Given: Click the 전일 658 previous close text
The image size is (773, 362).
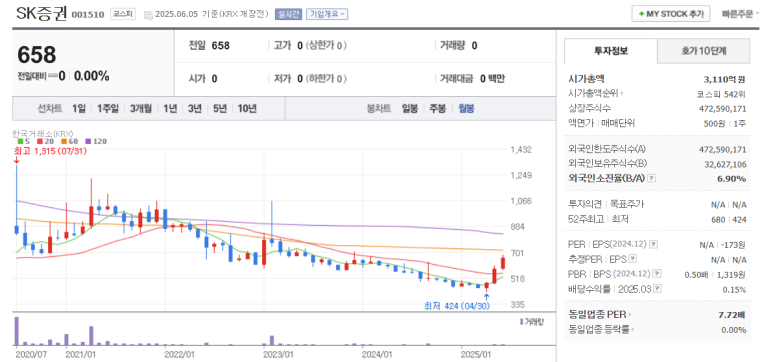Looking at the screenshot, I should click(209, 46).
